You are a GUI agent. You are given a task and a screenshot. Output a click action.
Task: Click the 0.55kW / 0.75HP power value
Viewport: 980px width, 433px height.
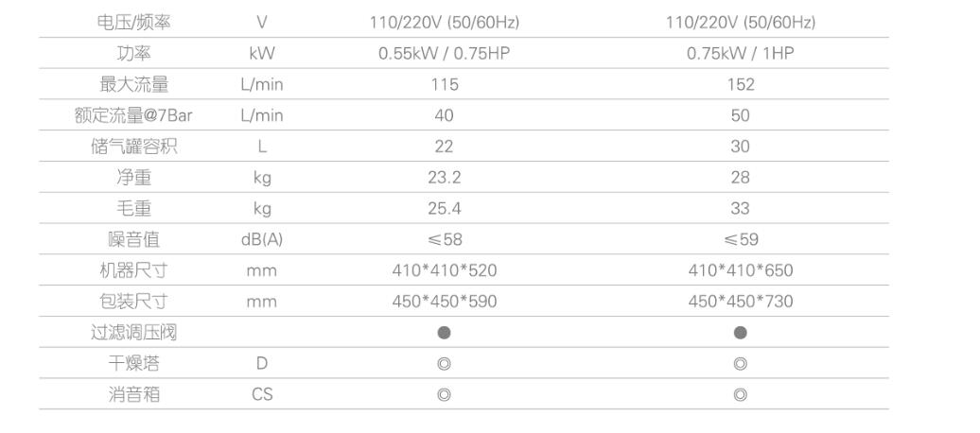[x=445, y=54]
